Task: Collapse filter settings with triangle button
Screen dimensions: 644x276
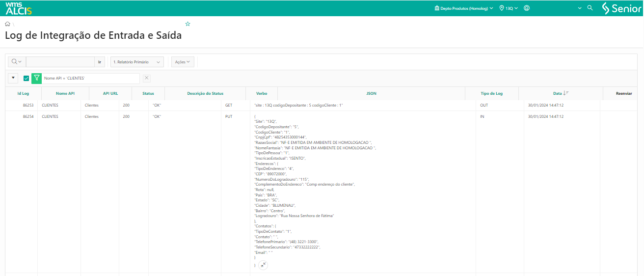Action: [13, 78]
